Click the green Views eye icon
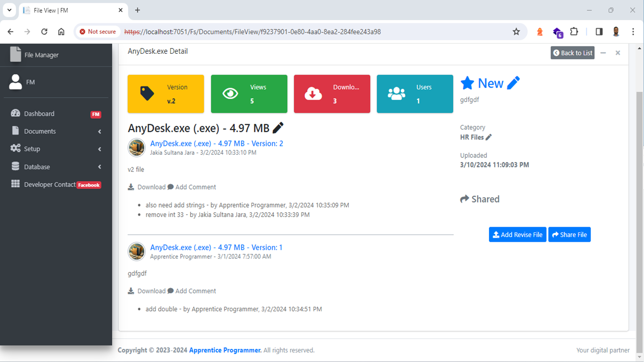The image size is (644, 362). click(x=230, y=94)
